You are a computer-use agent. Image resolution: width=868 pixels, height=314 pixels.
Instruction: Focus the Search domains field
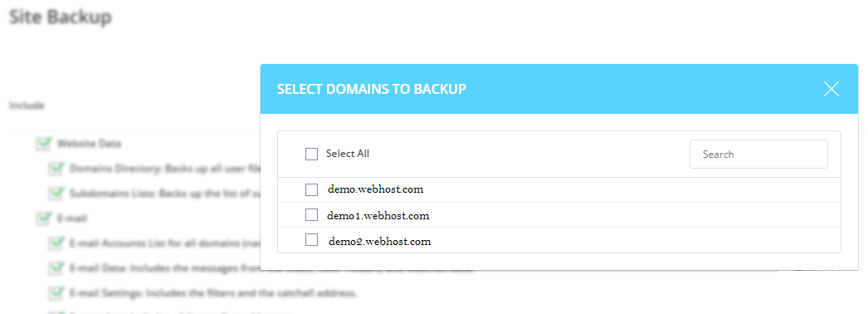758,154
